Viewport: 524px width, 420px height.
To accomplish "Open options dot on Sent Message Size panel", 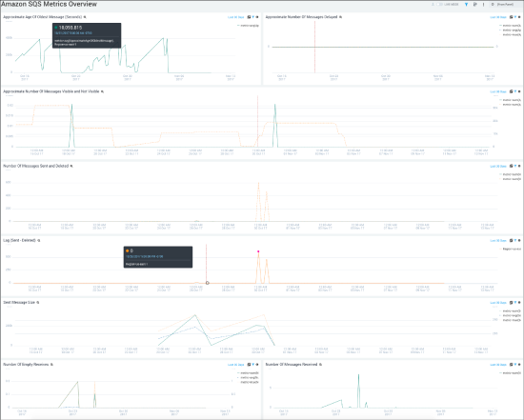I will pos(519,303).
